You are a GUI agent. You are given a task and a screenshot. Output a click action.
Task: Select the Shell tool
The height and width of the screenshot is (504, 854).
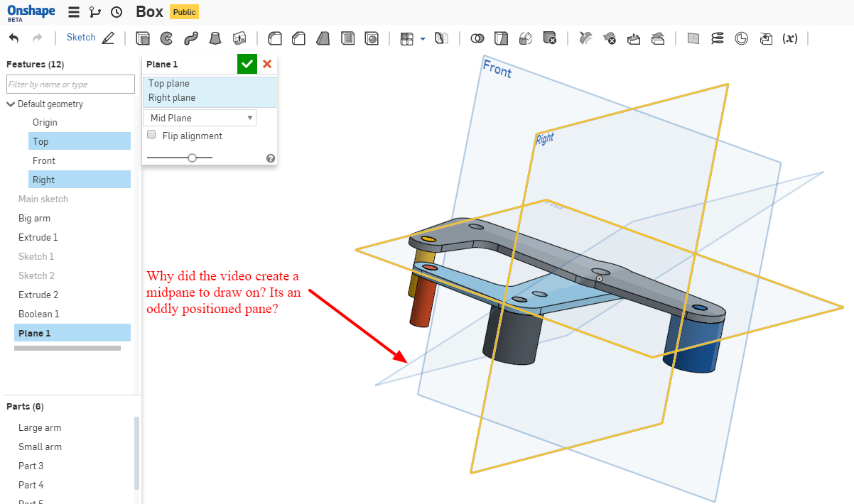tap(347, 38)
